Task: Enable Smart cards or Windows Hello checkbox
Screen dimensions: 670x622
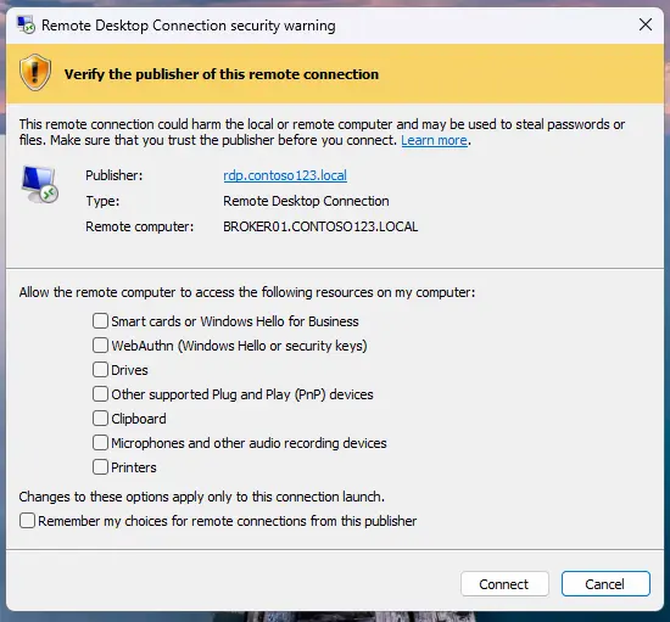Action: 100,321
